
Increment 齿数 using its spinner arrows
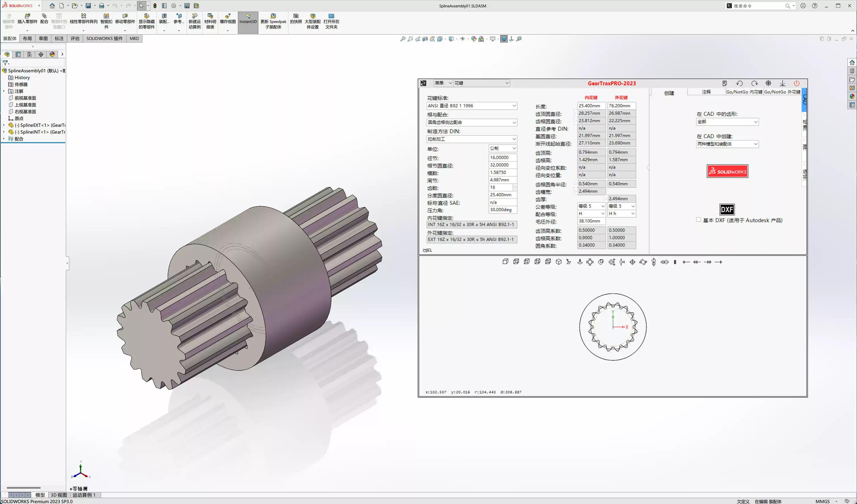pos(515,185)
